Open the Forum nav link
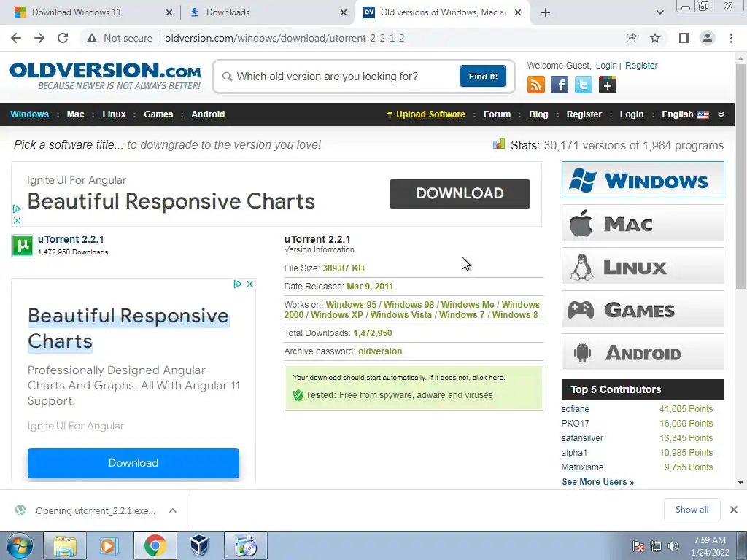The height and width of the screenshot is (560, 747). click(497, 114)
